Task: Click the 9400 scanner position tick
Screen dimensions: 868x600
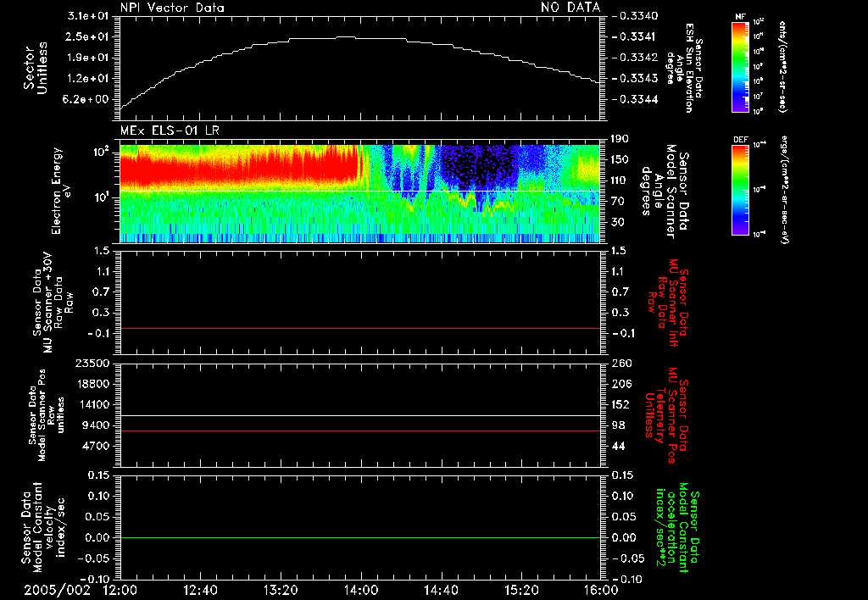Action: [x=96, y=425]
